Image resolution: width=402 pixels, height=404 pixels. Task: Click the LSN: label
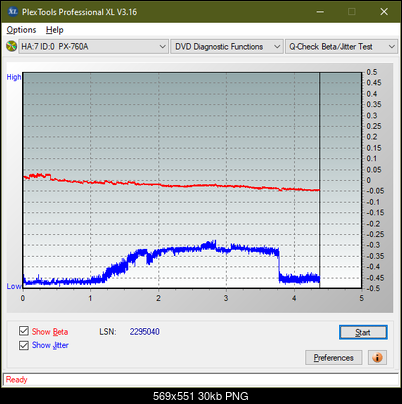click(x=108, y=332)
